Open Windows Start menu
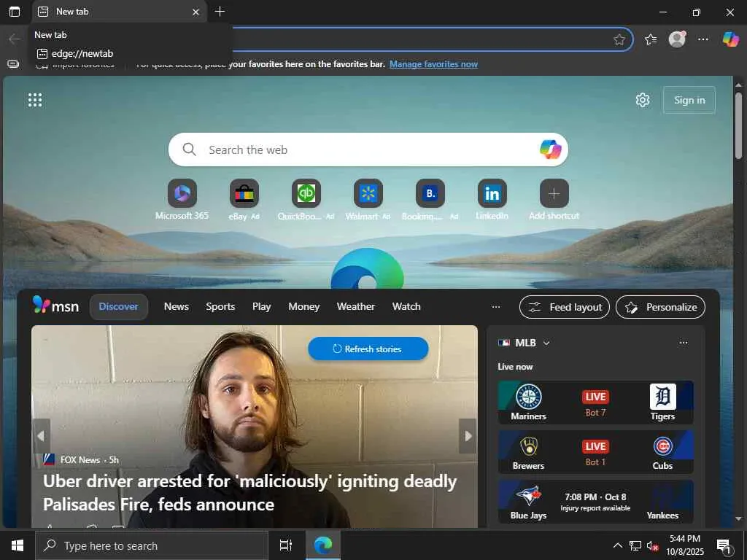Viewport: 747px width, 560px height. coord(18,545)
